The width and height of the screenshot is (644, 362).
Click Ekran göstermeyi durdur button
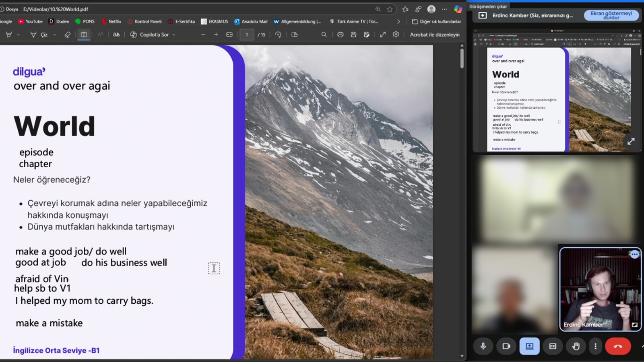[x=611, y=15]
